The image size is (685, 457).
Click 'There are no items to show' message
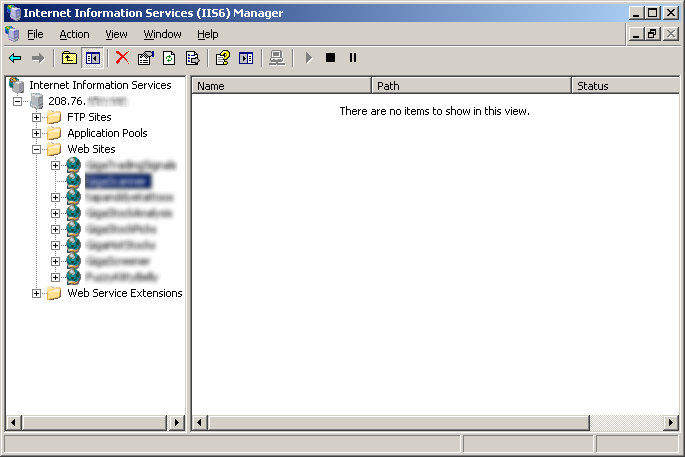click(x=435, y=111)
